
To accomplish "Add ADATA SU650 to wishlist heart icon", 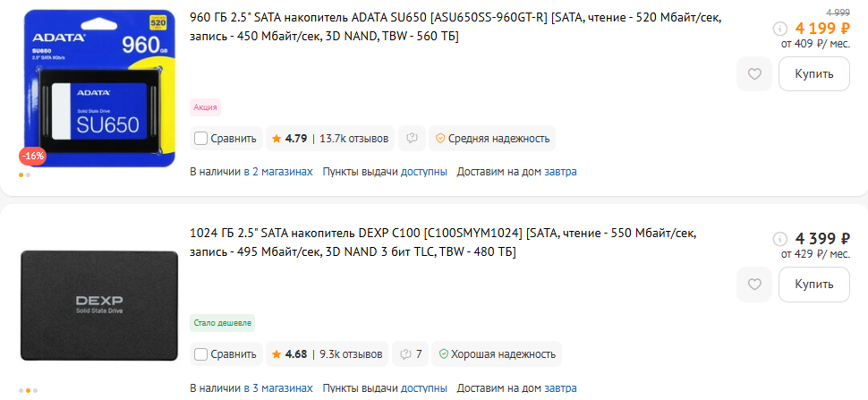I will tap(754, 74).
